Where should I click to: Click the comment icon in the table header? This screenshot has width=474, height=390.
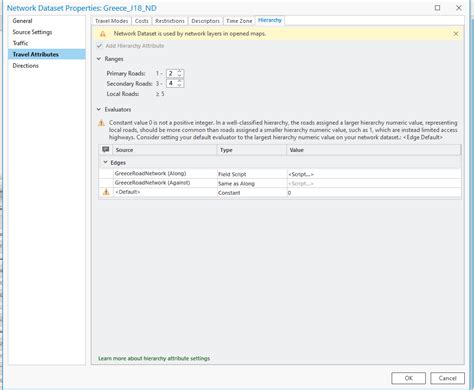pos(106,150)
